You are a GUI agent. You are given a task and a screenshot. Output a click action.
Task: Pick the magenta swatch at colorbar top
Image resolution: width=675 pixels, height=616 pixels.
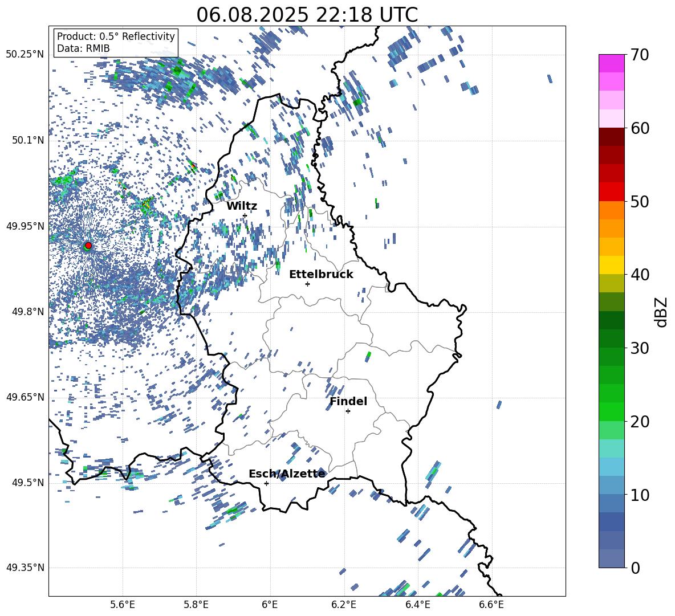(x=612, y=64)
